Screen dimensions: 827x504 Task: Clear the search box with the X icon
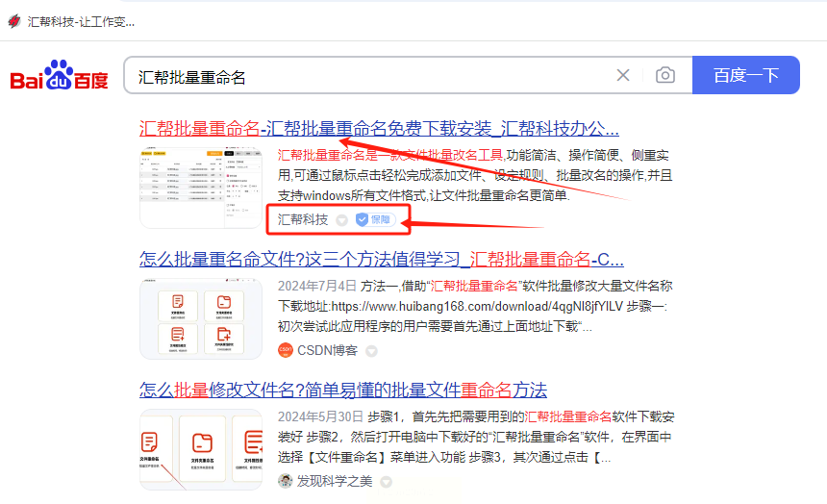[623, 75]
